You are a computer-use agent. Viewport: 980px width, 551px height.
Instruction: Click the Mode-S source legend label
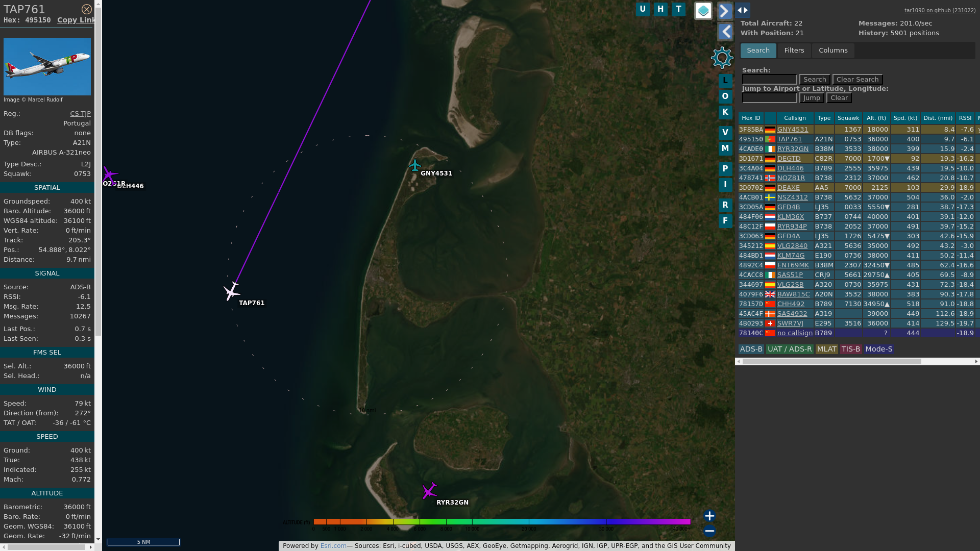[878, 349]
